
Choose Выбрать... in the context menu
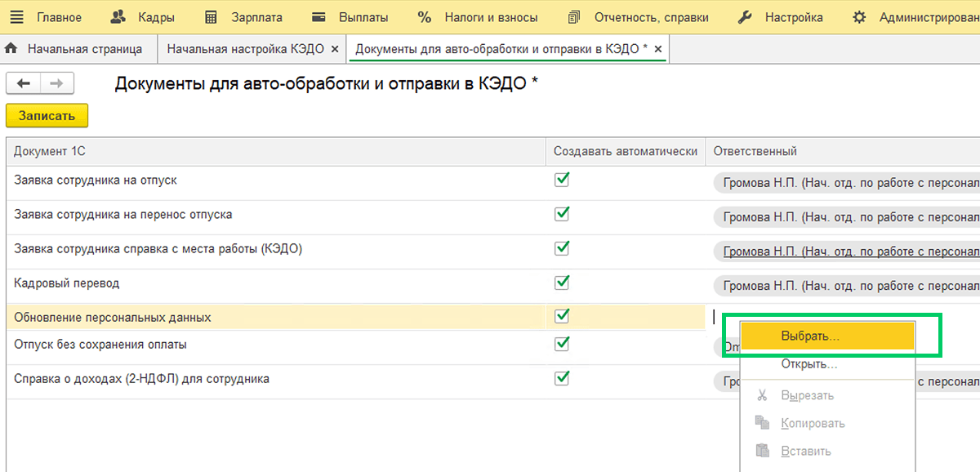coord(827,336)
